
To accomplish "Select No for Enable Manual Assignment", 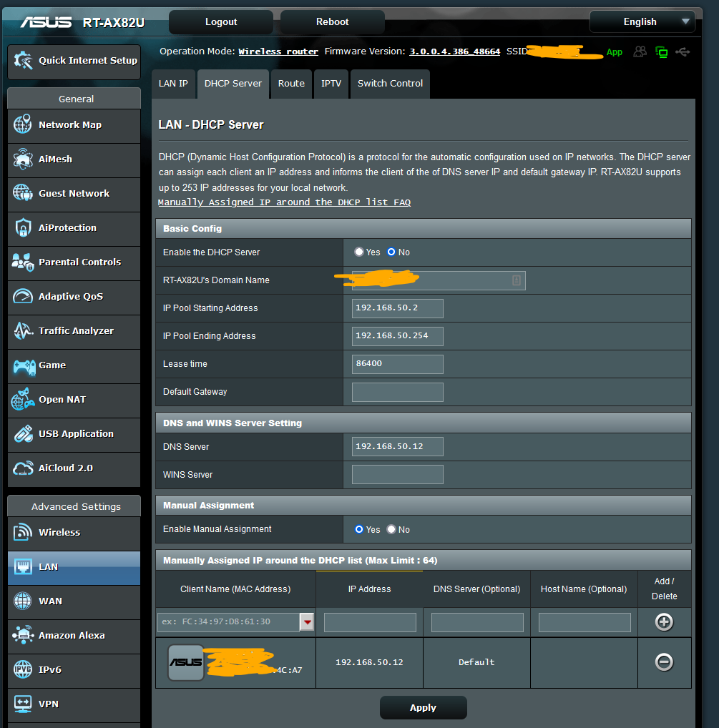I will [391, 530].
